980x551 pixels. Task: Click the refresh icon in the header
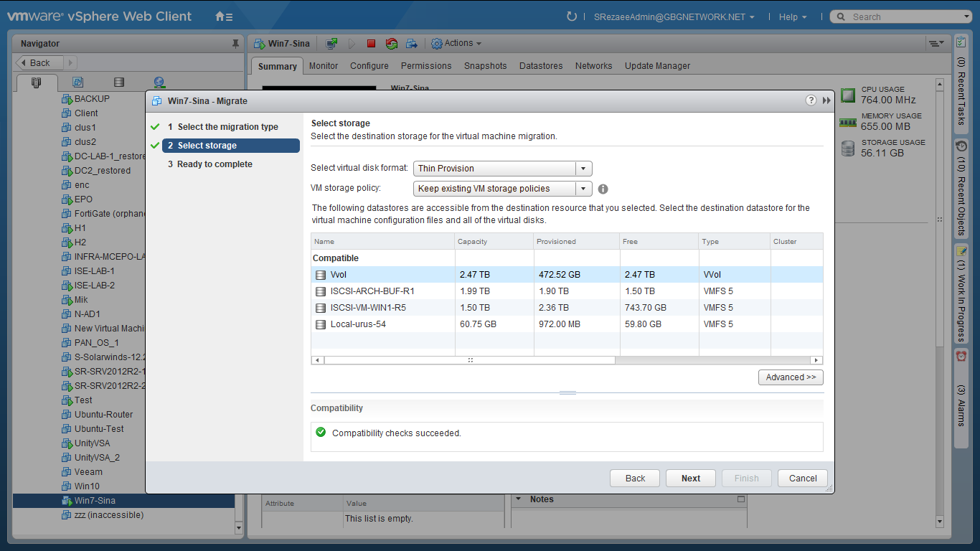572,17
